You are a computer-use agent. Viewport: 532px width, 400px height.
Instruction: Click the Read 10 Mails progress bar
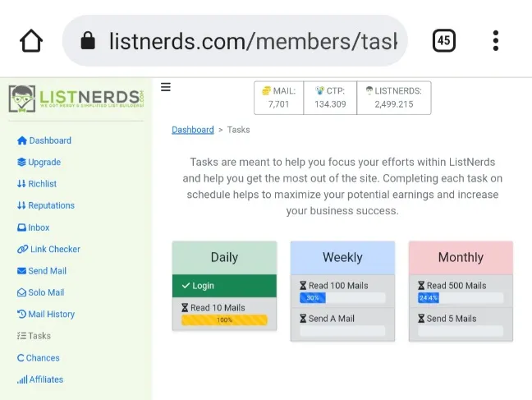click(x=224, y=320)
